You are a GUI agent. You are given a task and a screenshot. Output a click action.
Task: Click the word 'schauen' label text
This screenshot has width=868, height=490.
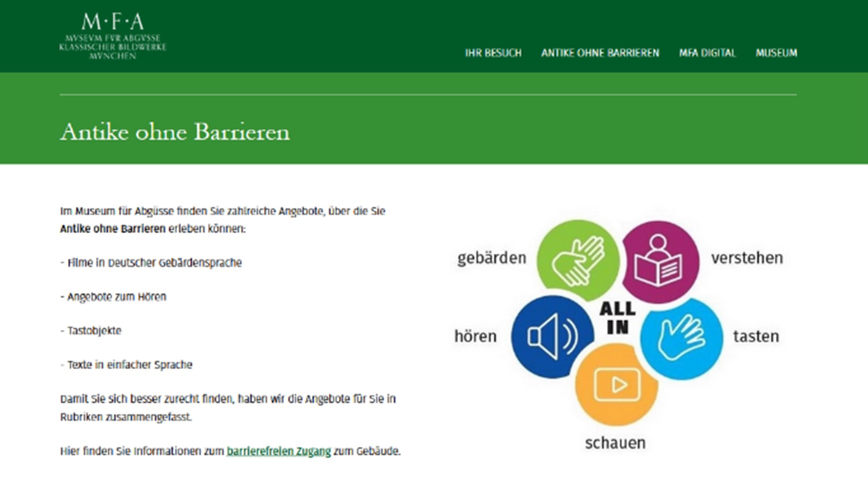coord(615,442)
